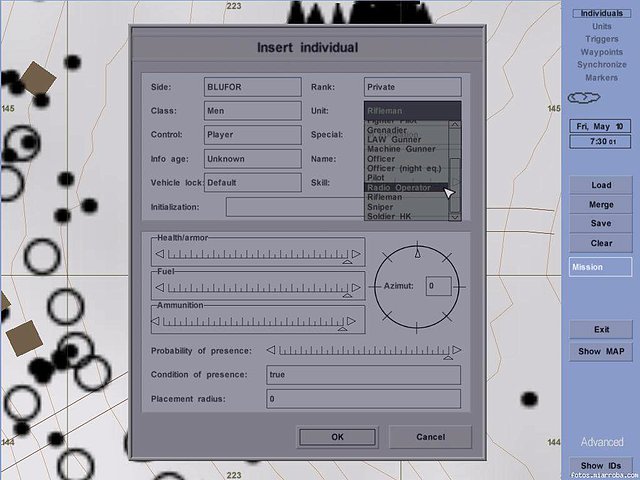Choose Officer (night eq.) from unit list

[x=407, y=168]
